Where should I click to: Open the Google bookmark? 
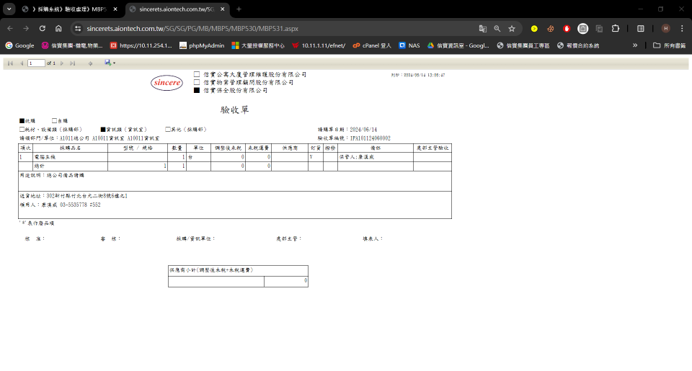(x=19, y=45)
